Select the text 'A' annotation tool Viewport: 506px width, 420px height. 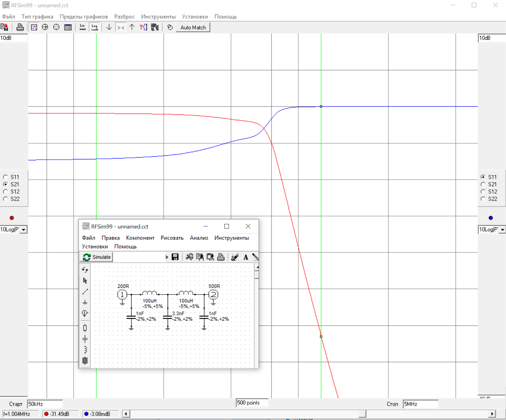(x=246, y=257)
